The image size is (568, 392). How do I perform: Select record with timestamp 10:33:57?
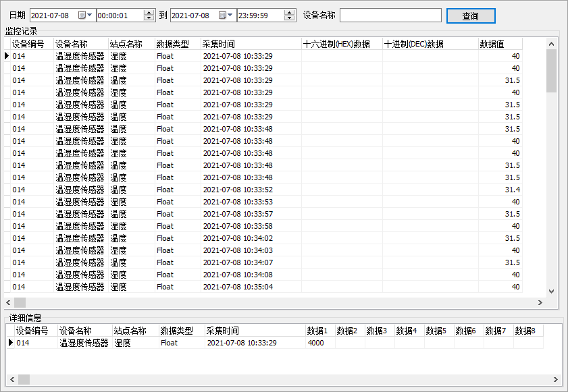(263, 214)
